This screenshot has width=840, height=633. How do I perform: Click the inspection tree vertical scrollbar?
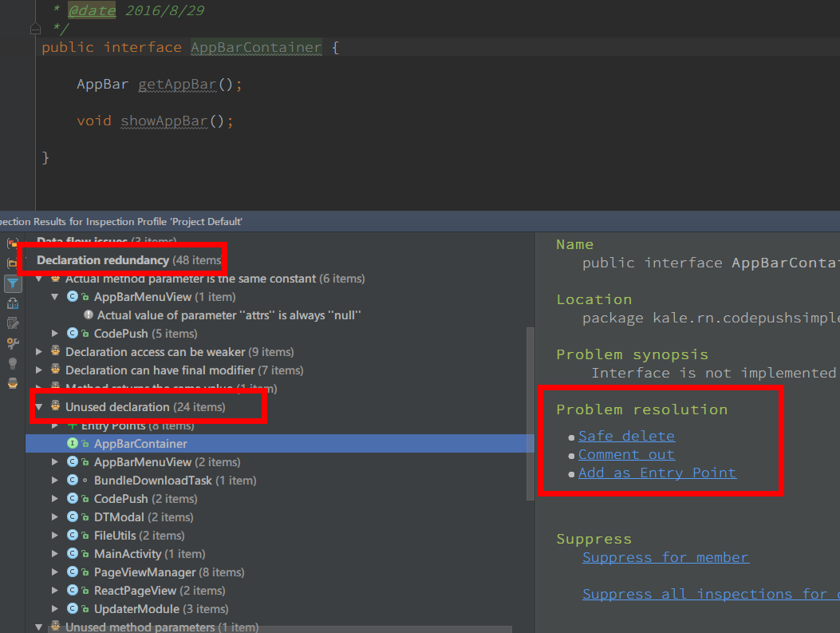[530, 413]
